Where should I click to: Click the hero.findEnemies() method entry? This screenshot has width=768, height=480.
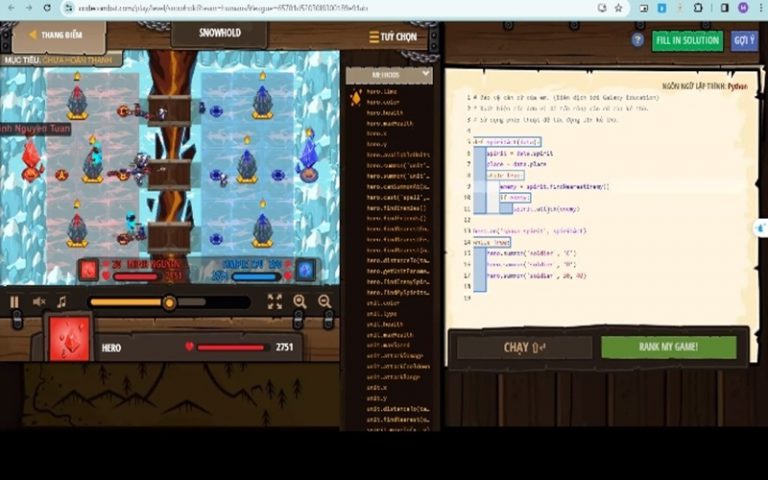click(396, 208)
